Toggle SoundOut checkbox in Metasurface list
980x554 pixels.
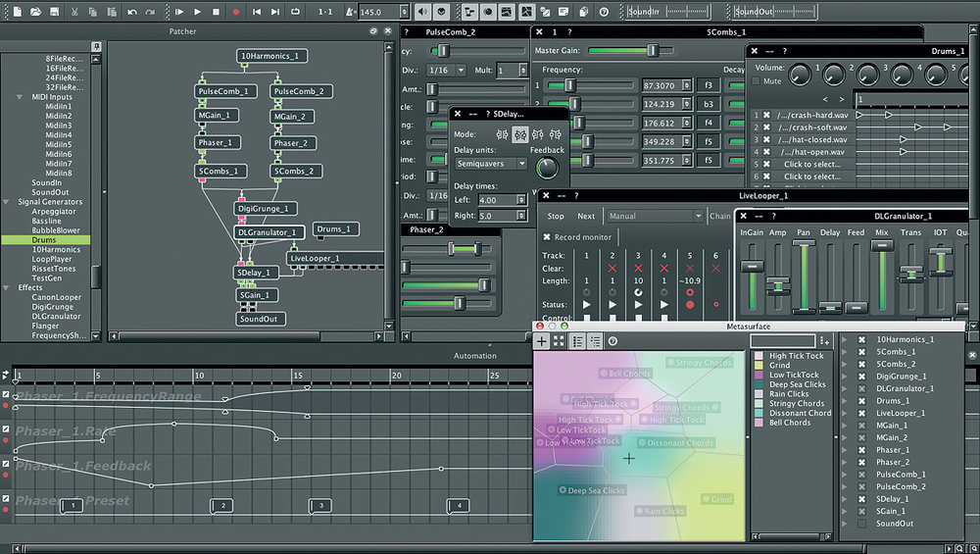[x=861, y=524]
